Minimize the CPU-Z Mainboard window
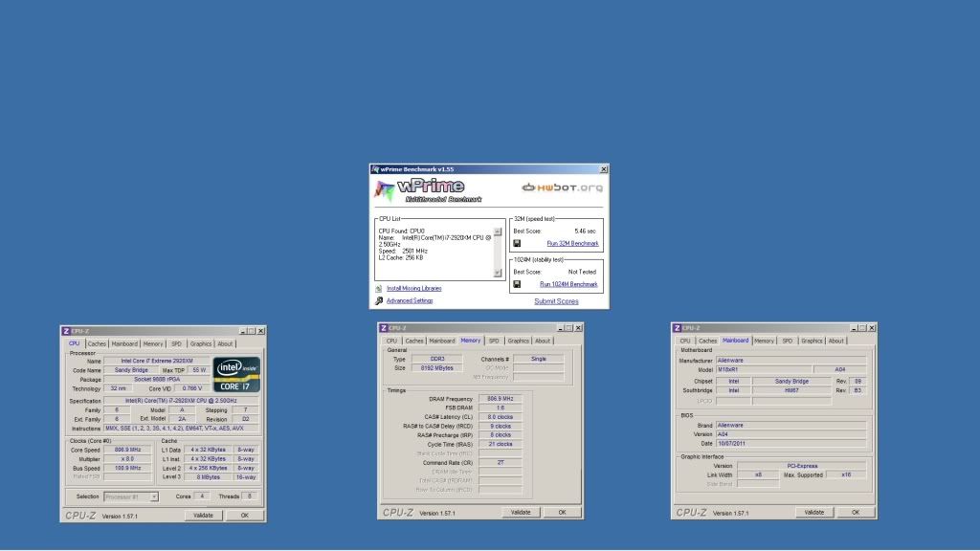This screenshot has width=980, height=551. click(854, 328)
